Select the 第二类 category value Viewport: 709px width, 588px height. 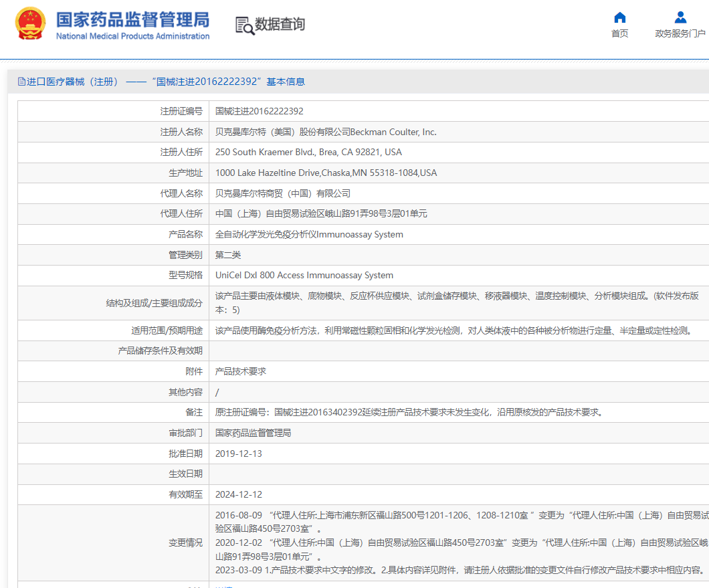[x=228, y=255]
